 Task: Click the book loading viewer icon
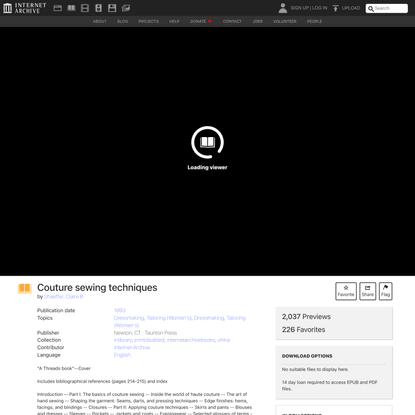click(x=207, y=142)
